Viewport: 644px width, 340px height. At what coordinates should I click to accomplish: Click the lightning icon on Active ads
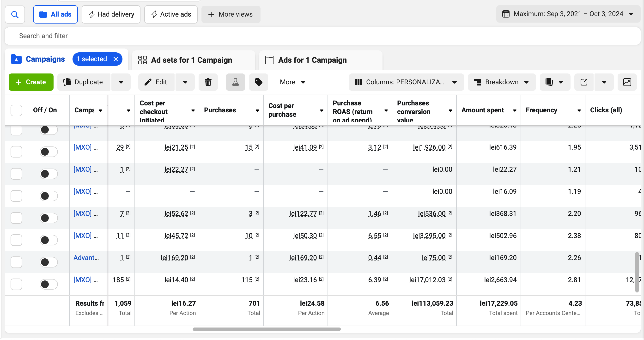pos(154,14)
